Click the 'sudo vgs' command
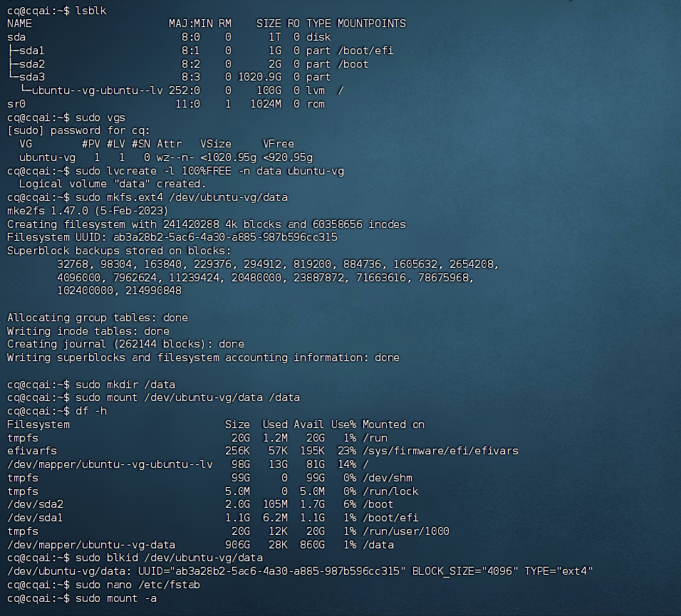Image resolution: width=681 pixels, height=616 pixels. click(x=100, y=118)
